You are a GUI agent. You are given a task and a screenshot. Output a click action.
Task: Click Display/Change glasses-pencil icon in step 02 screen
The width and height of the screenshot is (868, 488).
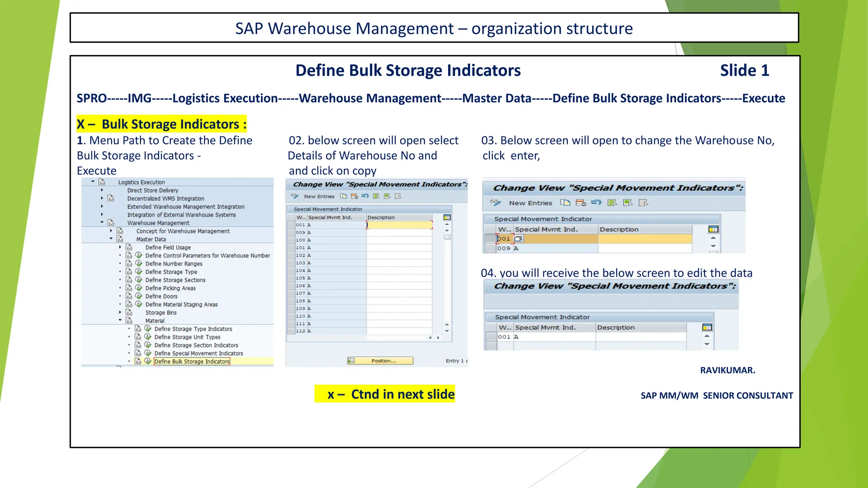[295, 196]
